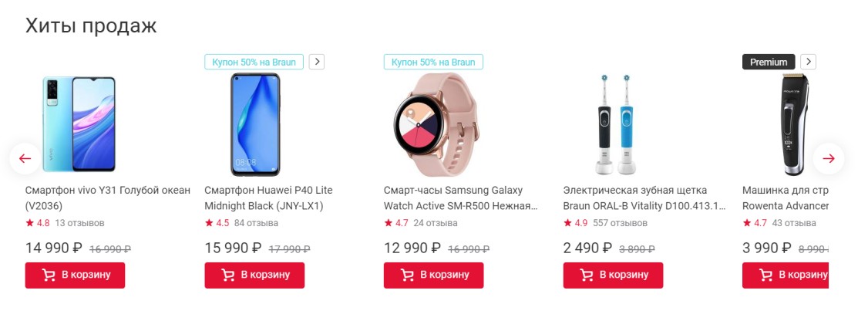
Task: Add Braun toothbrush to cart
Action: pyautogui.click(x=613, y=275)
